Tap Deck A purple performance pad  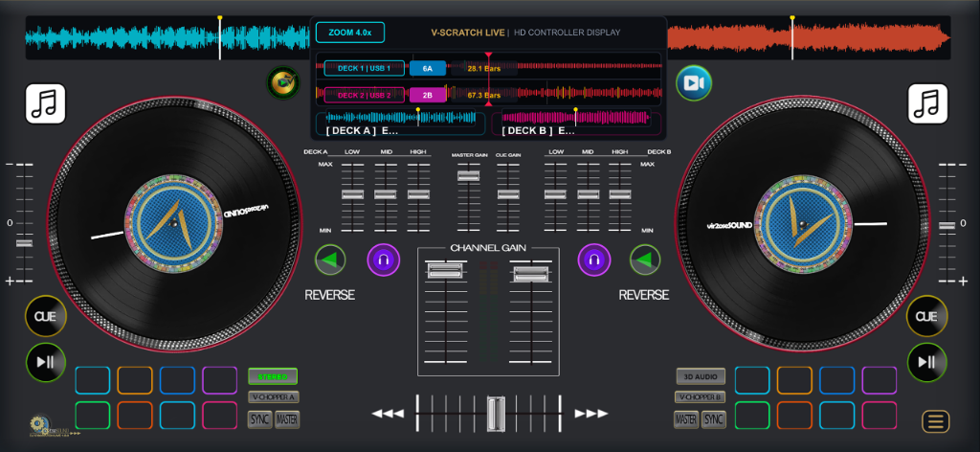[220, 380]
